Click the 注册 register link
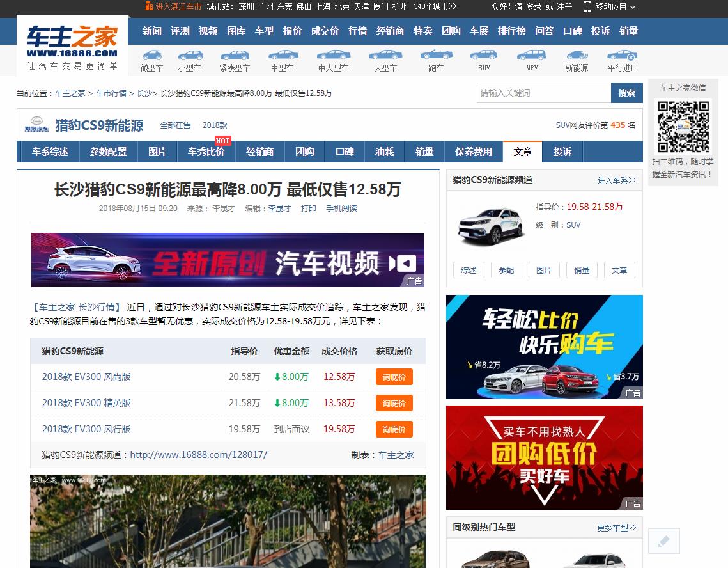 564,6
